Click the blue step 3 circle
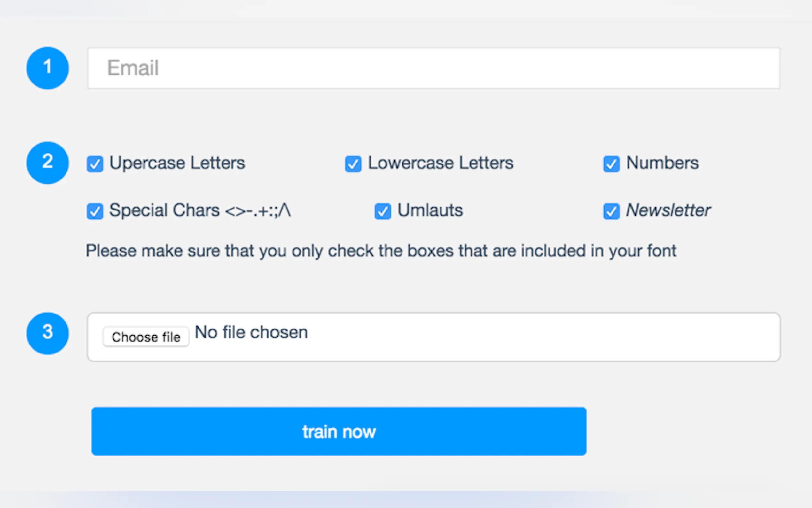Image resolution: width=812 pixels, height=508 pixels. click(48, 333)
